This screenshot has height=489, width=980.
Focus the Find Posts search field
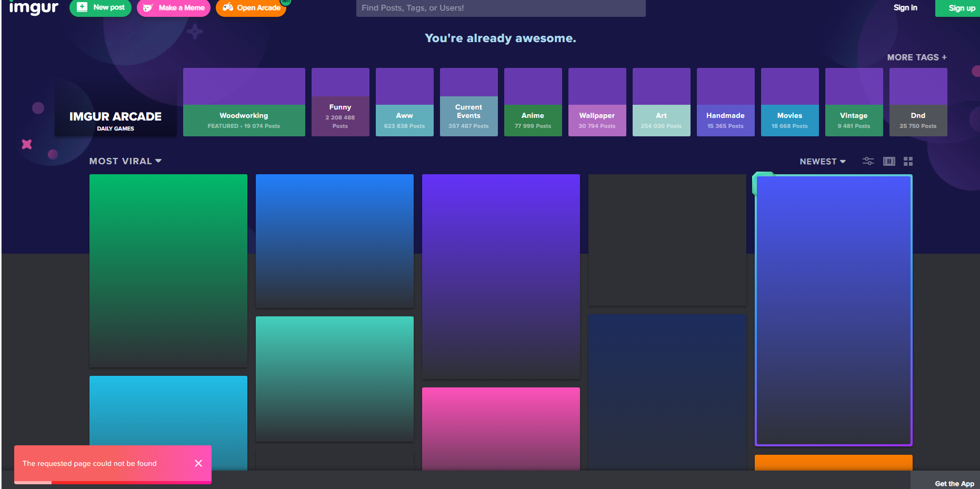coord(501,8)
